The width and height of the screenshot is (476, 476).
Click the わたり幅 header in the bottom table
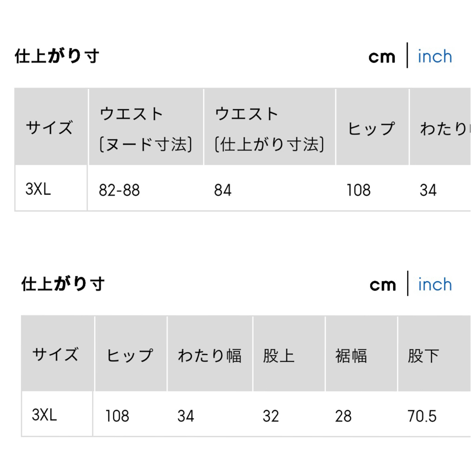point(211,355)
